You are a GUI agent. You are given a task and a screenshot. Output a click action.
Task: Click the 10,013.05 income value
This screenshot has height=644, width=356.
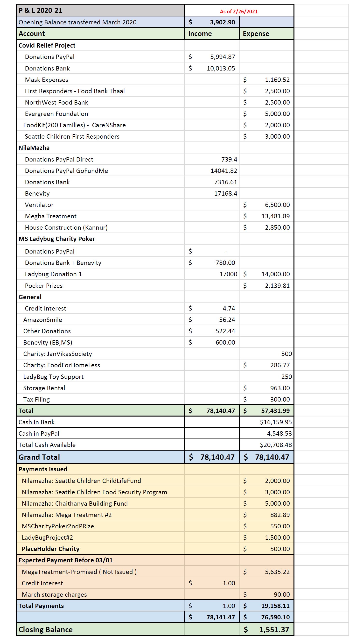[x=212, y=68]
